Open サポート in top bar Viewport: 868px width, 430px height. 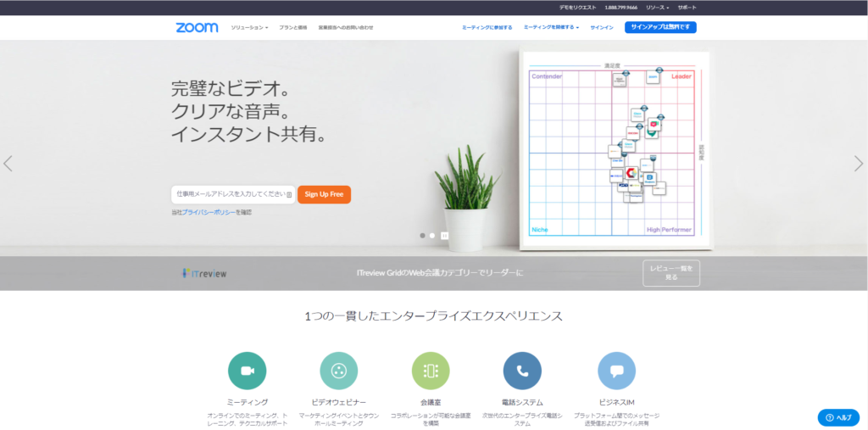click(687, 8)
